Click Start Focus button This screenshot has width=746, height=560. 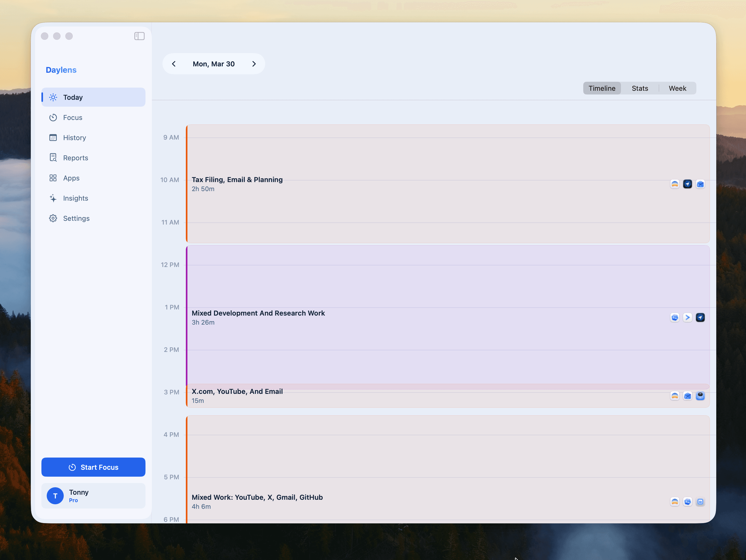click(93, 467)
